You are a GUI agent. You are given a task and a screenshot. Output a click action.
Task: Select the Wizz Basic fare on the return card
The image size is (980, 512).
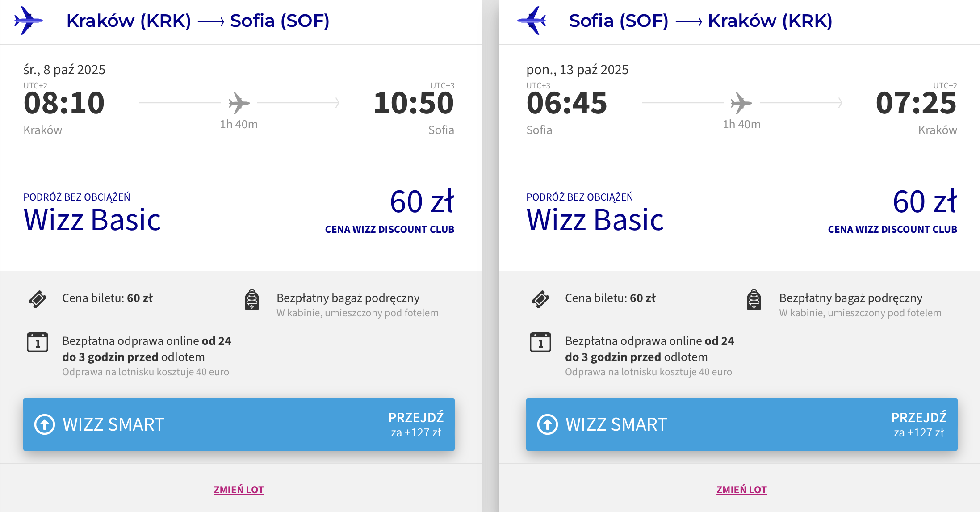click(x=595, y=220)
